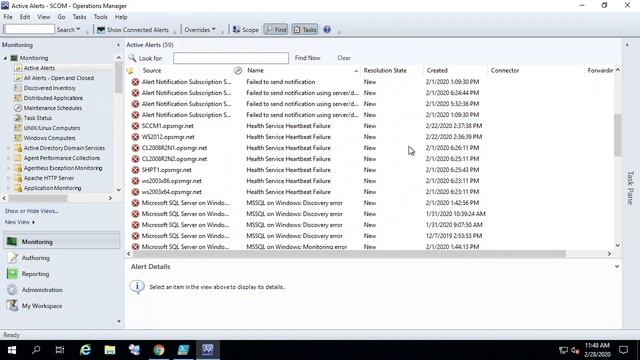Select Active Alerts in the Monitoring tree

[x=39, y=68]
